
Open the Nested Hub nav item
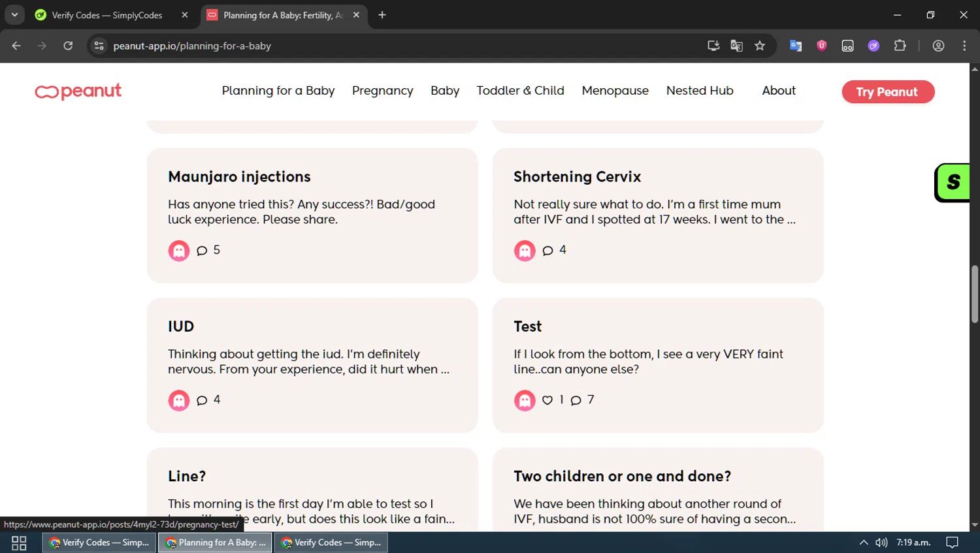(700, 91)
